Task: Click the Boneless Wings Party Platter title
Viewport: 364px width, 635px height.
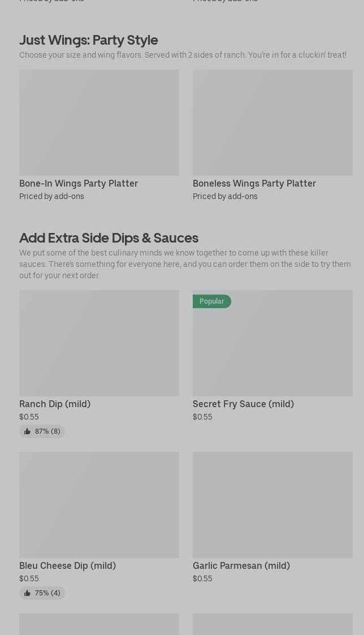Action: click(254, 183)
